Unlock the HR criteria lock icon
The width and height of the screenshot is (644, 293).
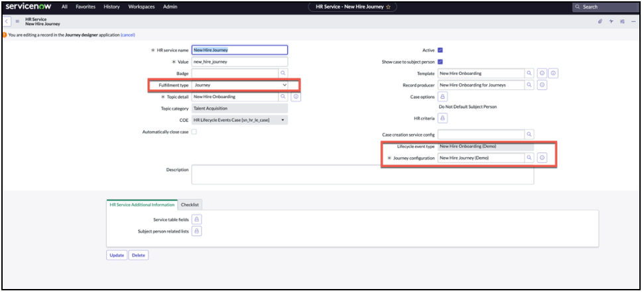(x=443, y=118)
